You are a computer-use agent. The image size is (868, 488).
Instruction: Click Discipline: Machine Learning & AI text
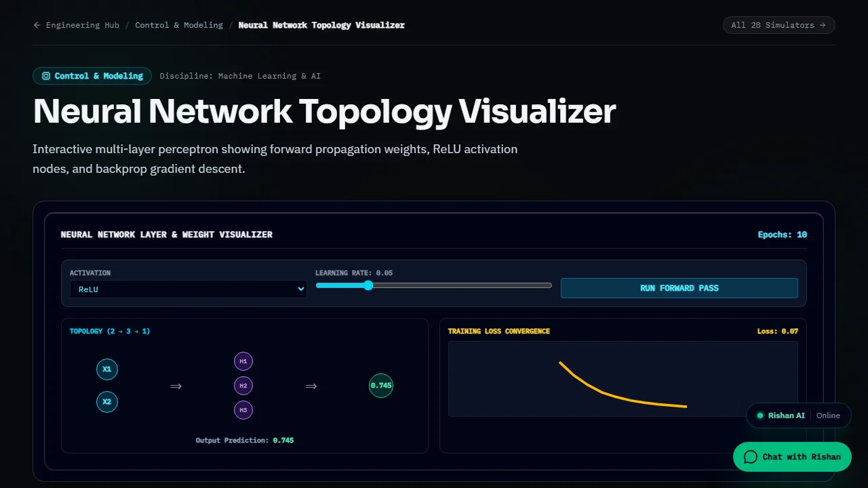point(240,76)
